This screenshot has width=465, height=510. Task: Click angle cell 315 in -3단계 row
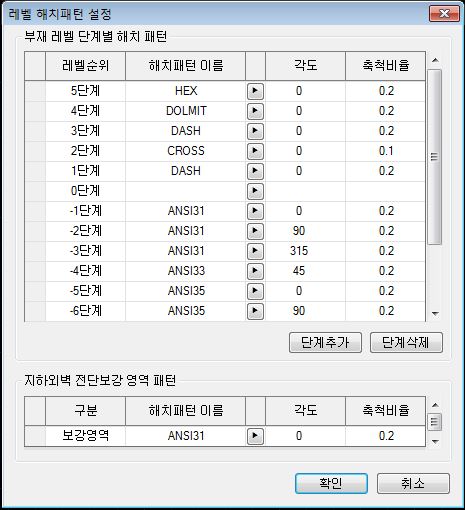point(305,251)
